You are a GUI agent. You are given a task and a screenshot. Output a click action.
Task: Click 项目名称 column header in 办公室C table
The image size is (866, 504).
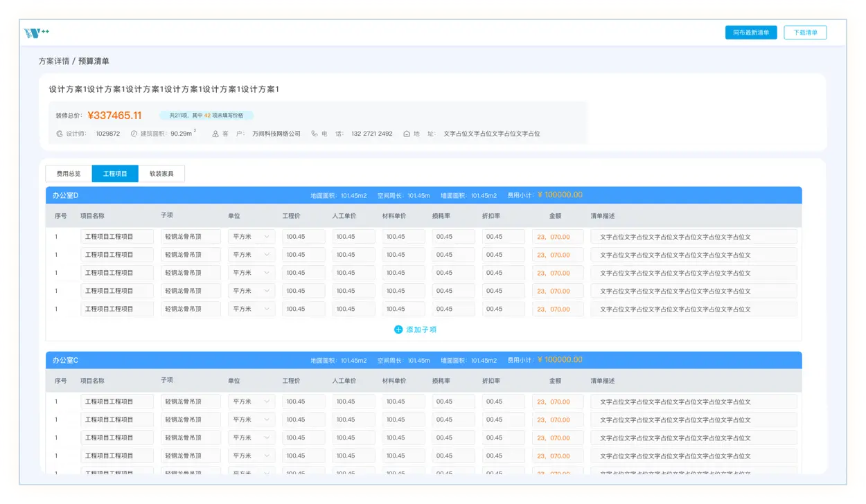click(92, 381)
